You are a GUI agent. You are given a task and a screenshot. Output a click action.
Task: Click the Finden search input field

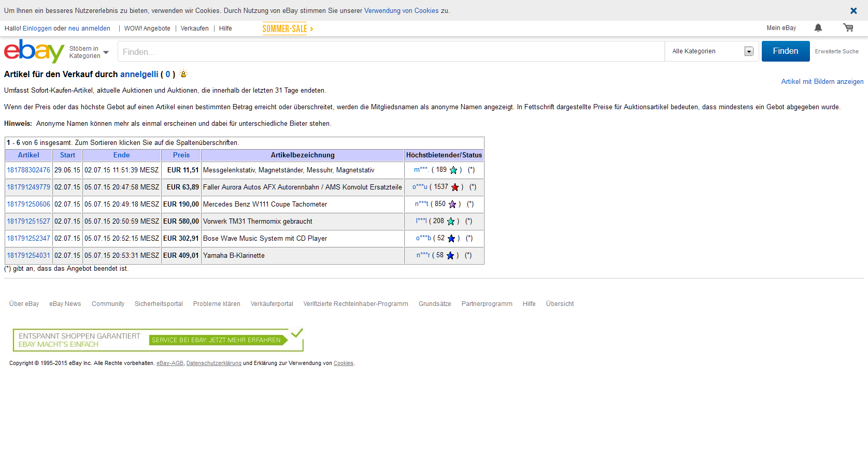(x=391, y=52)
